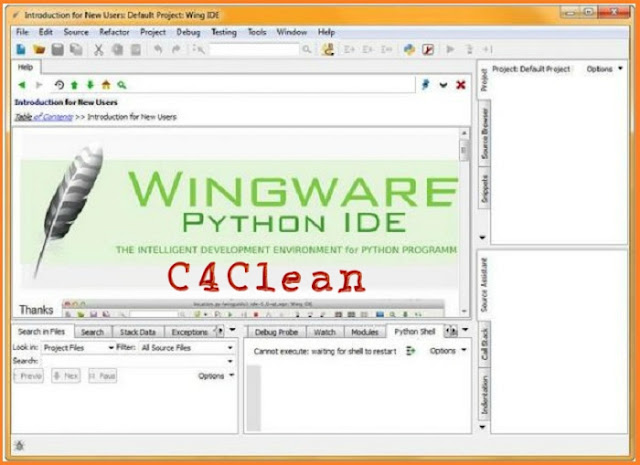Viewport: 640px width, 465px height.
Task: Click the green up arrow in Help
Action: coord(74,85)
